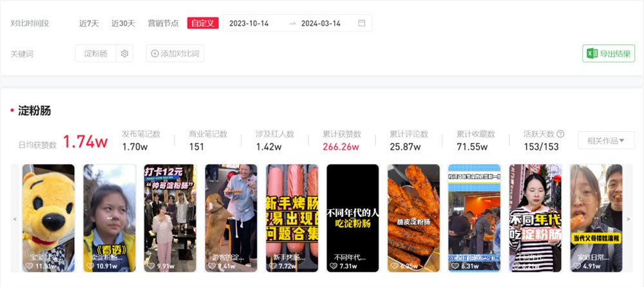Click the 累计获赞数 value 266.26w
The width and height of the screenshot is (644, 287).
tap(341, 147)
